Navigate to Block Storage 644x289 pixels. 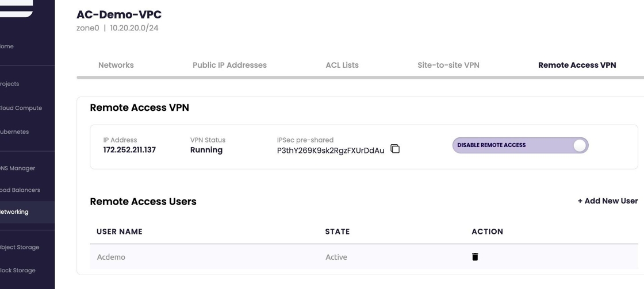18,271
